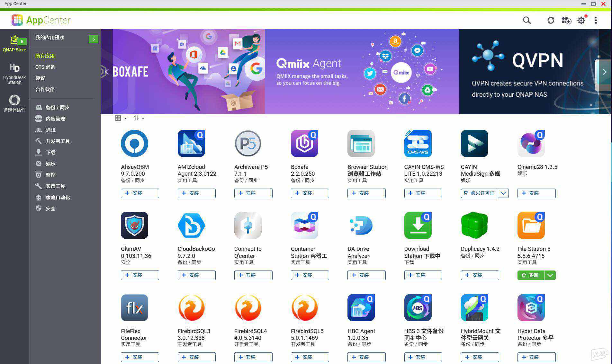The image size is (612, 364).
Task: Install AhsayOBM with 安装 button
Action: pos(140,193)
